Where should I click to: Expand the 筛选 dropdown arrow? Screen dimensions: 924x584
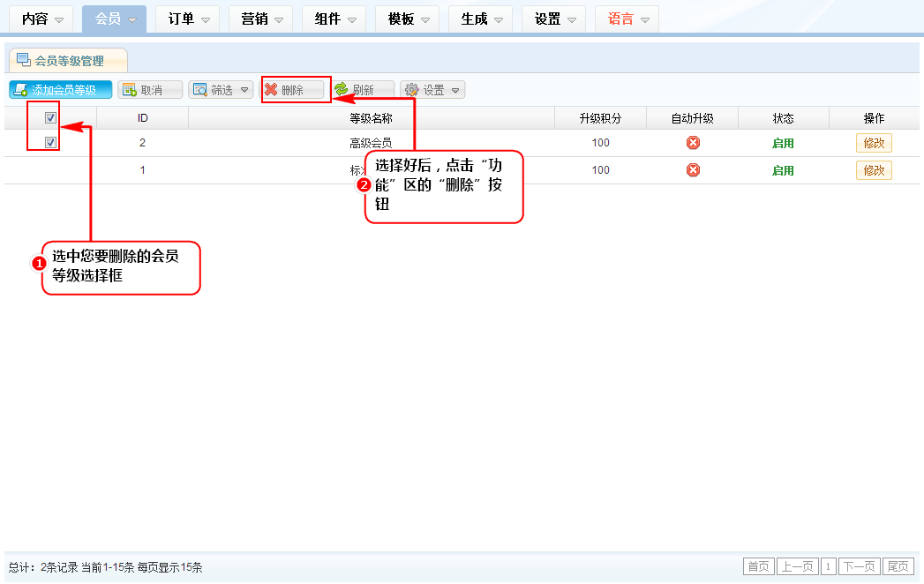(x=244, y=90)
